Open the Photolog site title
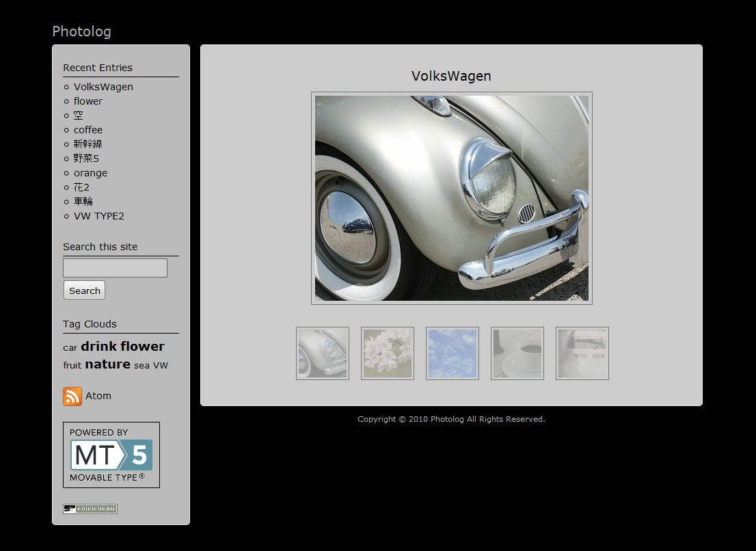The height and width of the screenshot is (551, 756). [81, 31]
